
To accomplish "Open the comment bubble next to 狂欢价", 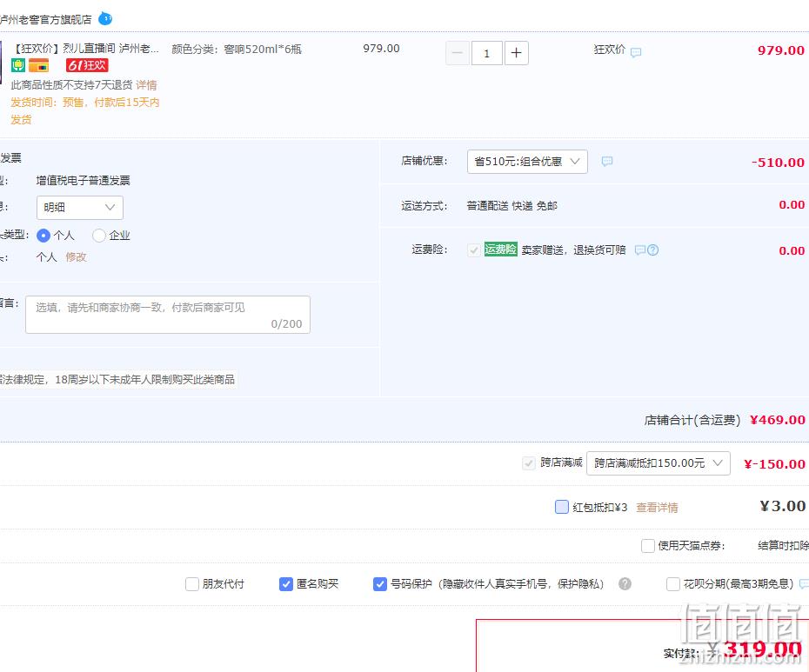I will tap(636, 52).
